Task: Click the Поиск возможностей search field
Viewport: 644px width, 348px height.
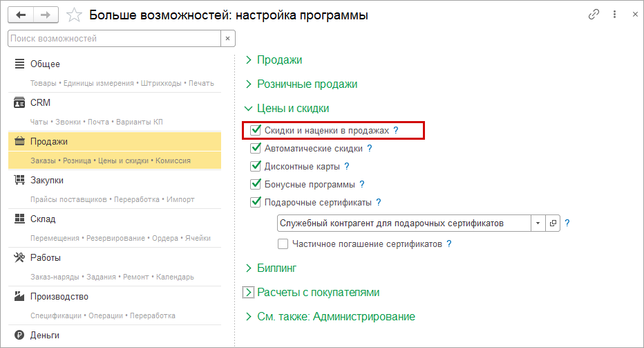Action: pos(114,39)
